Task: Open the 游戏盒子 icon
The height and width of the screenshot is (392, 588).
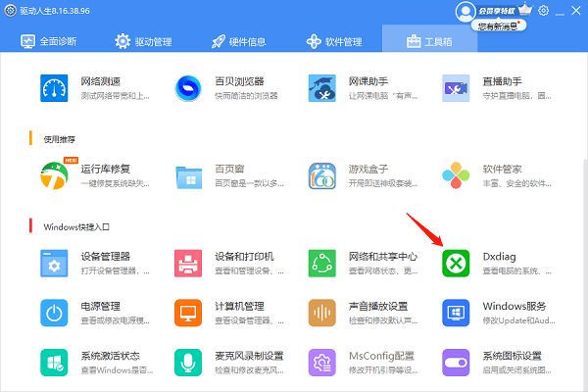Action: click(322, 176)
